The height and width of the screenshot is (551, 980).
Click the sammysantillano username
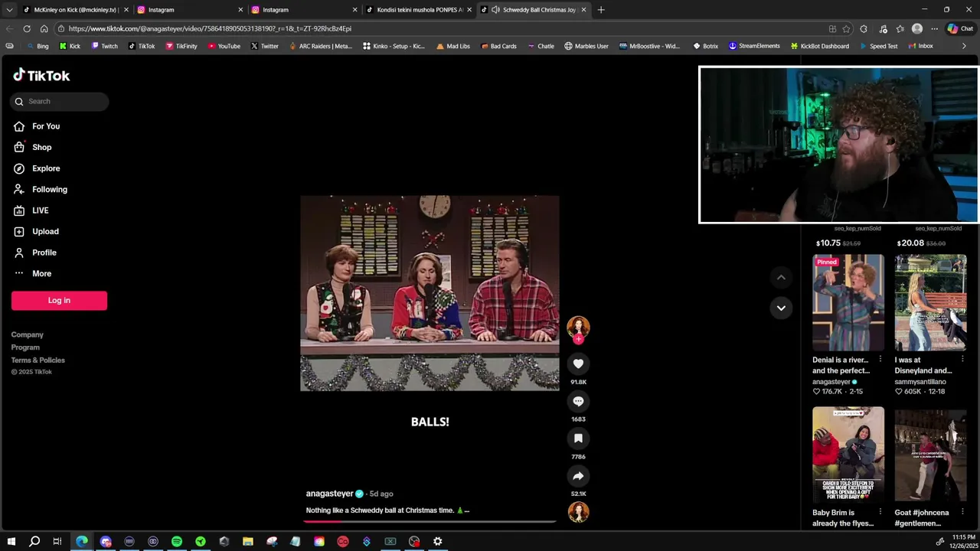[x=920, y=382]
